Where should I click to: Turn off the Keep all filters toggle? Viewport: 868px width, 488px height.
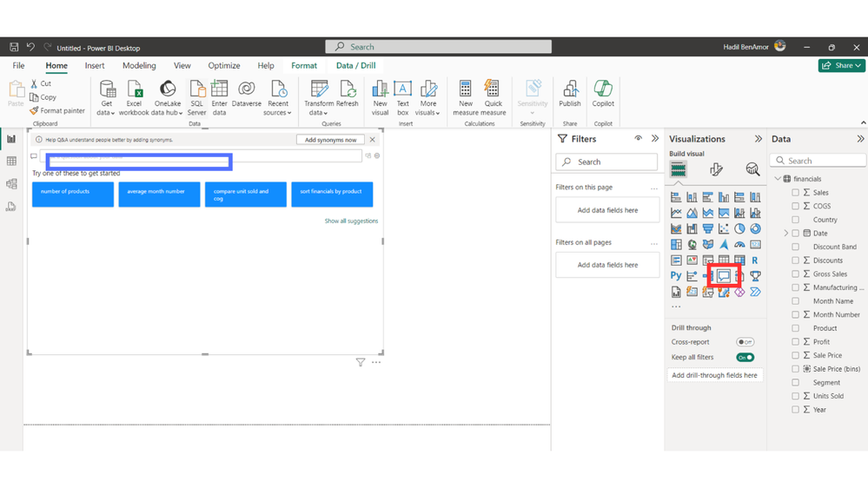[x=745, y=358]
